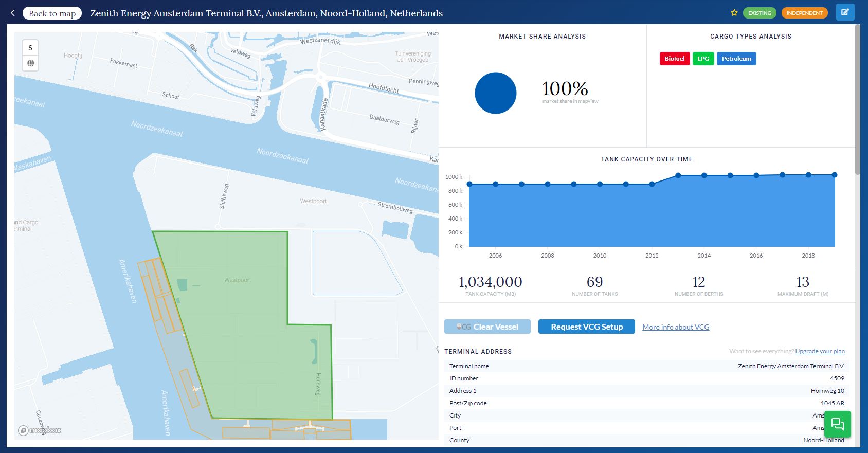Select the LPG cargo type tag
The height and width of the screenshot is (453, 868).
[703, 59]
